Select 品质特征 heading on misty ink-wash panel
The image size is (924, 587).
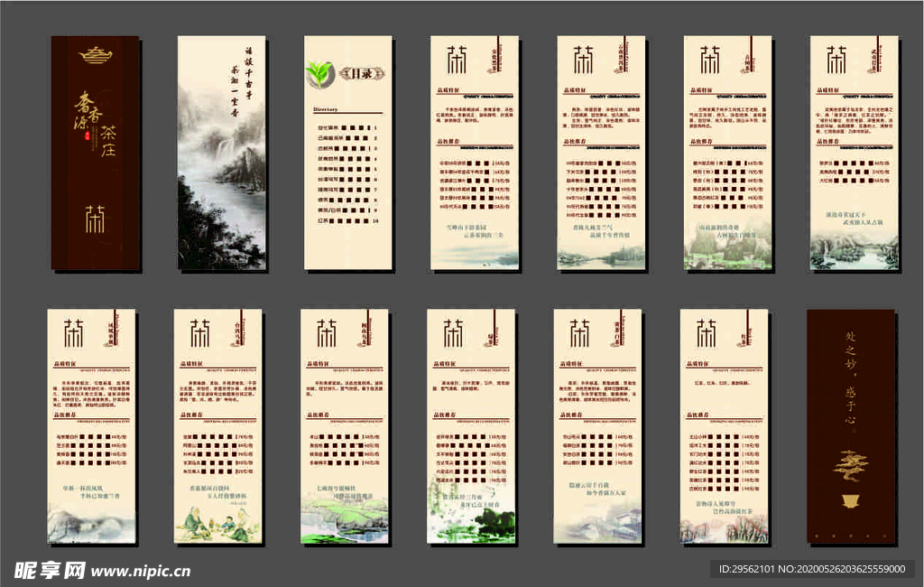(x=448, y=90)
